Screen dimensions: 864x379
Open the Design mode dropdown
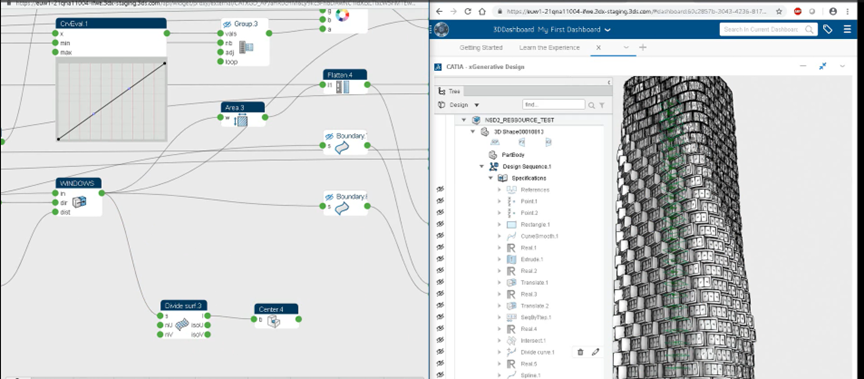[477, 105]
